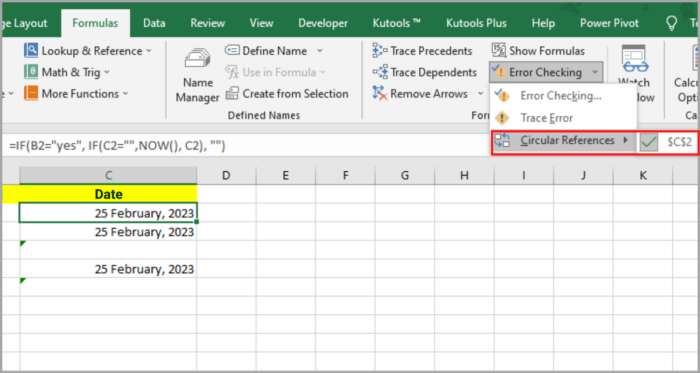Viewport: 700px width, 373px height.
Task: Toggle Show Formulas by its label
Action: pyautogui.click(x=547, y=51)
